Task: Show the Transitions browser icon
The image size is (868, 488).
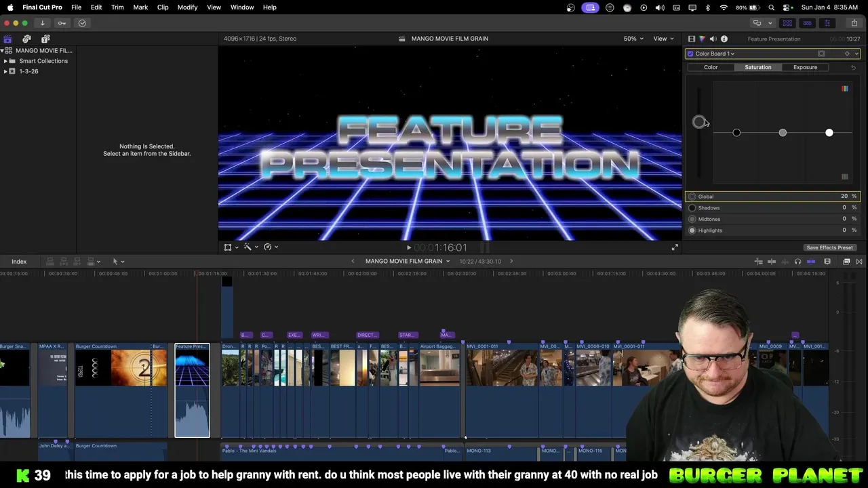Action: click(x=859, y=262)
